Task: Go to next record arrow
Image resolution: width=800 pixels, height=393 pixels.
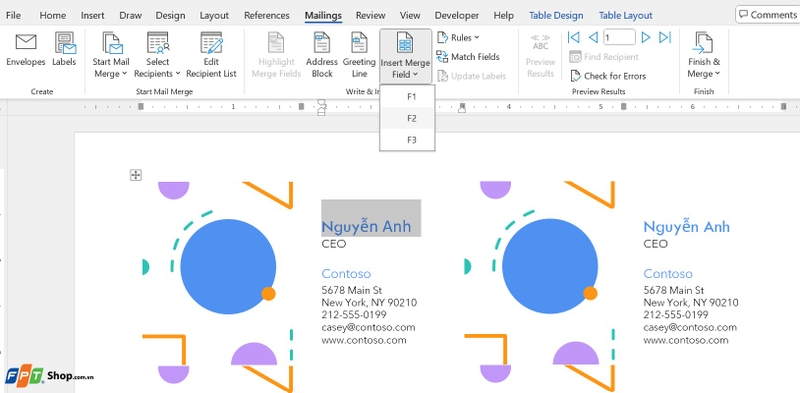Action: (x=646, y=37)
